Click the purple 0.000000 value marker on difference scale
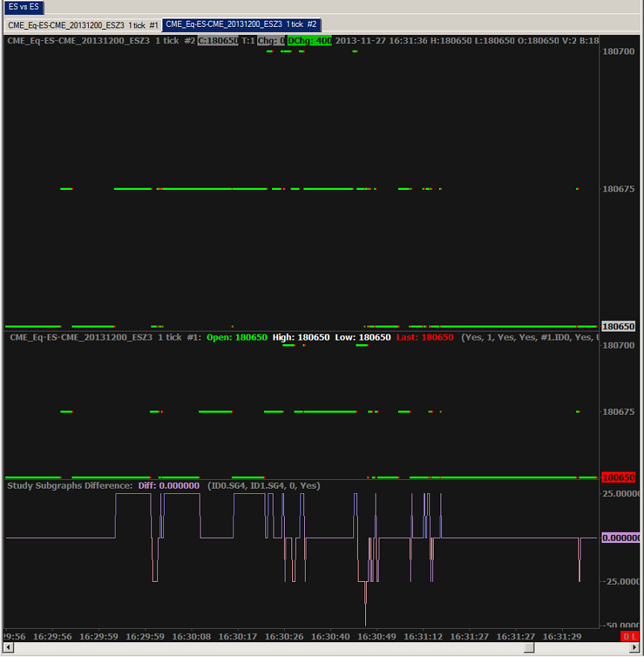The width and height of the screenshot is (644, 657). (621, 538)
